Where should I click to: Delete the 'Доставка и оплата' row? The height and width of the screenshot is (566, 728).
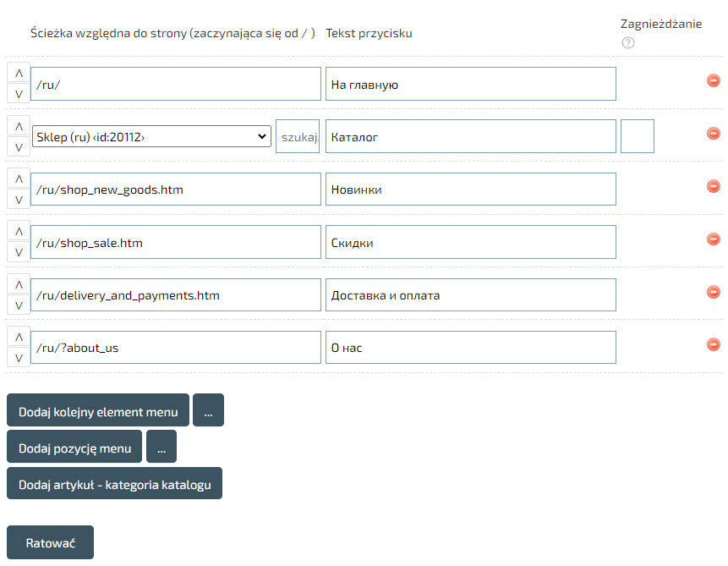[713, 292]
